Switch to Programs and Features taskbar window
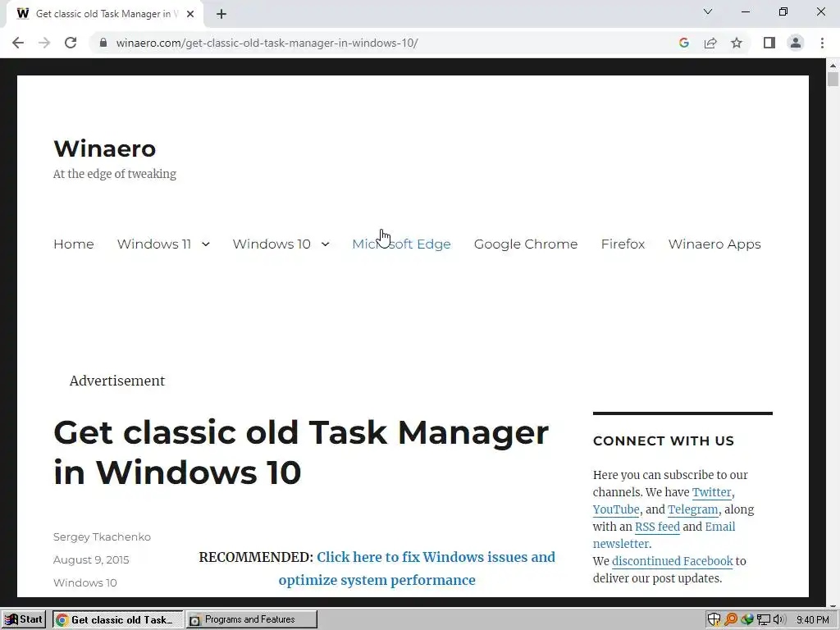Image resolution: width=840 pixels, height=630 pixels. (252, 619)
